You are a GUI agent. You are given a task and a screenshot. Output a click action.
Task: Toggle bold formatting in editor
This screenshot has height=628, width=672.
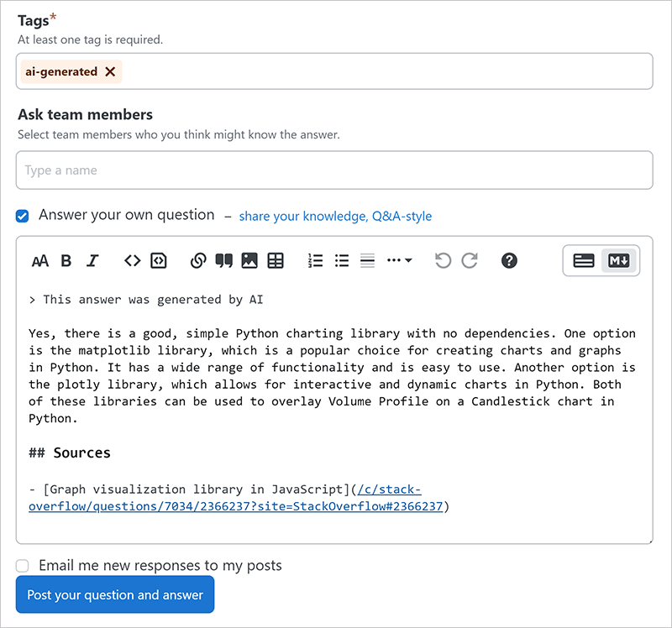click(66, 261)
